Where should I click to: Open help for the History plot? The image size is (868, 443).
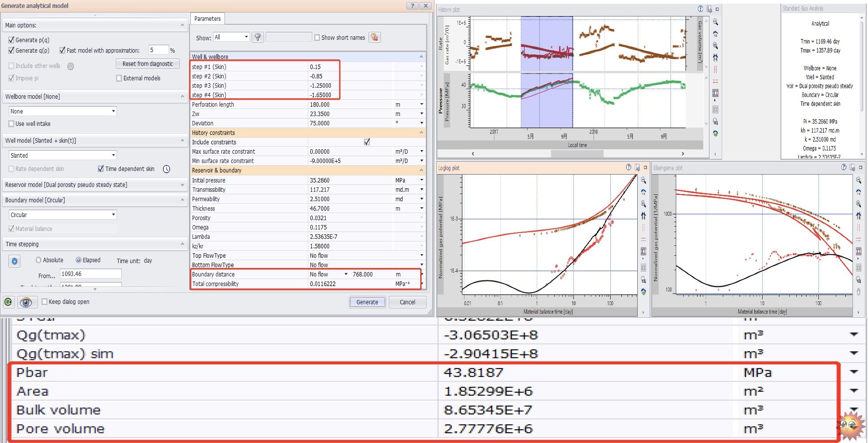[x=700, y=9]
